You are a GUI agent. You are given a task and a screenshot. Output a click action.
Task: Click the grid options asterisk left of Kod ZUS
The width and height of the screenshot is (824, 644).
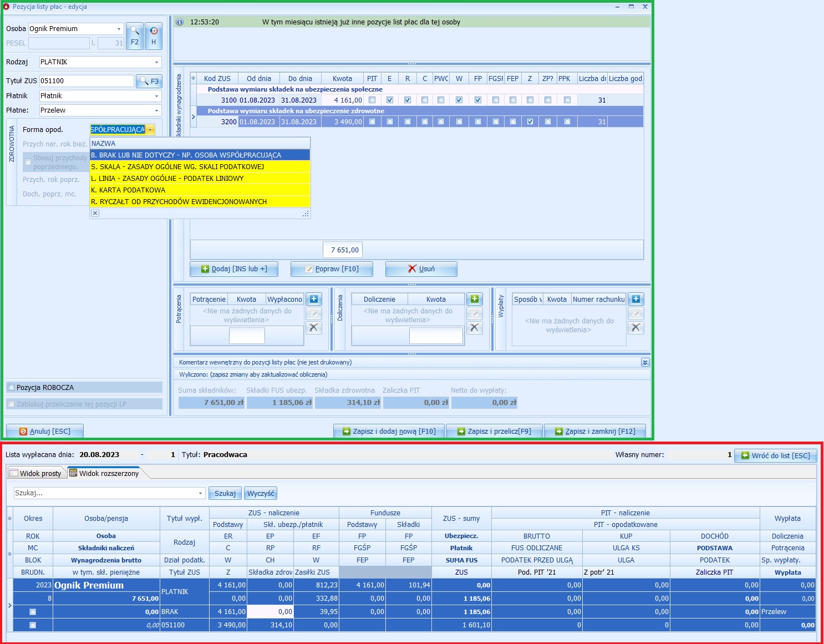[x=194, y=78]
